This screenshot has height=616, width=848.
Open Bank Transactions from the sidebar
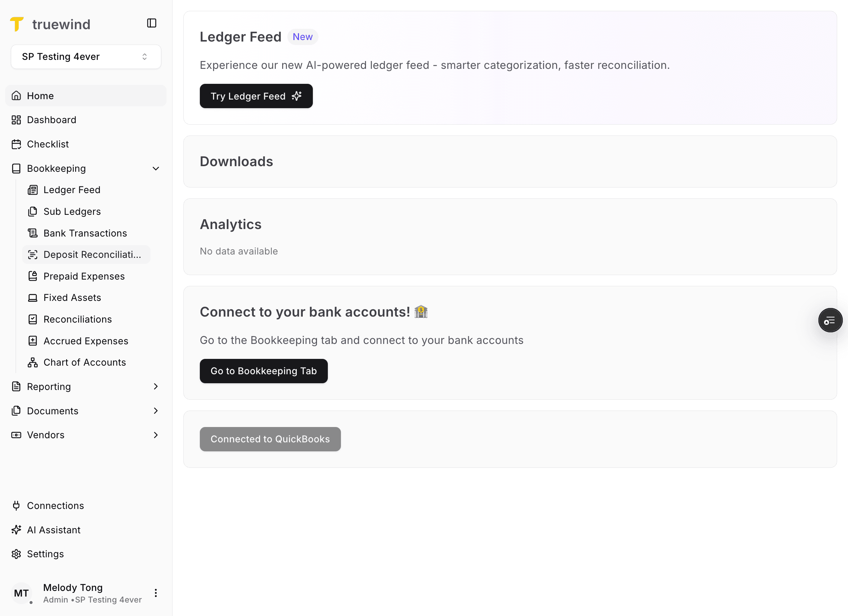(x=85, y=233)
